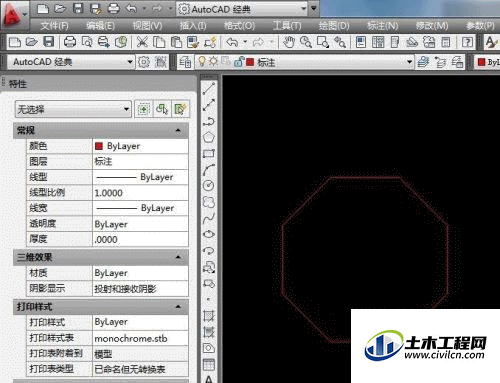
Task: Toggle the DesignCenter palette icon
Action: (378, 42)
